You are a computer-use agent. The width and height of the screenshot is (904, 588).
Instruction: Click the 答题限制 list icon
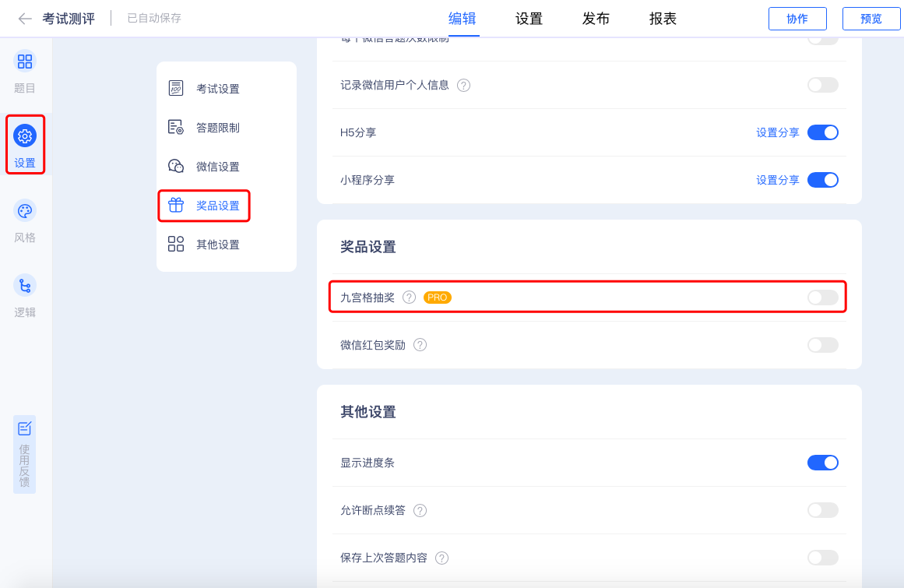(x=176, y=128)
